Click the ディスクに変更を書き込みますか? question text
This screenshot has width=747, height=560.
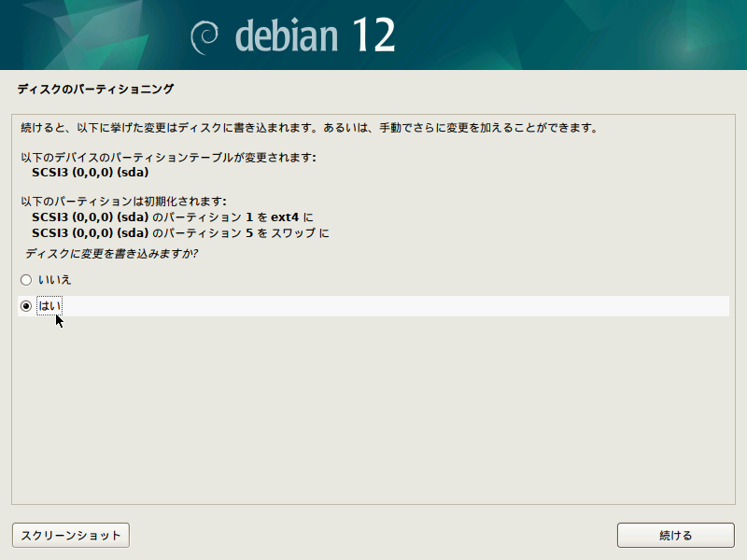[x=111, y=253]
